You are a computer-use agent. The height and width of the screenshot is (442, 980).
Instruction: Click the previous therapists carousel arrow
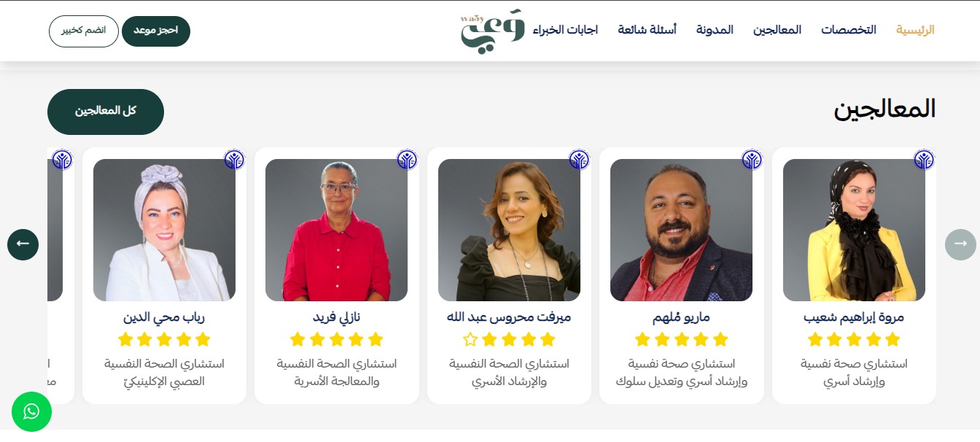(23, 244)
